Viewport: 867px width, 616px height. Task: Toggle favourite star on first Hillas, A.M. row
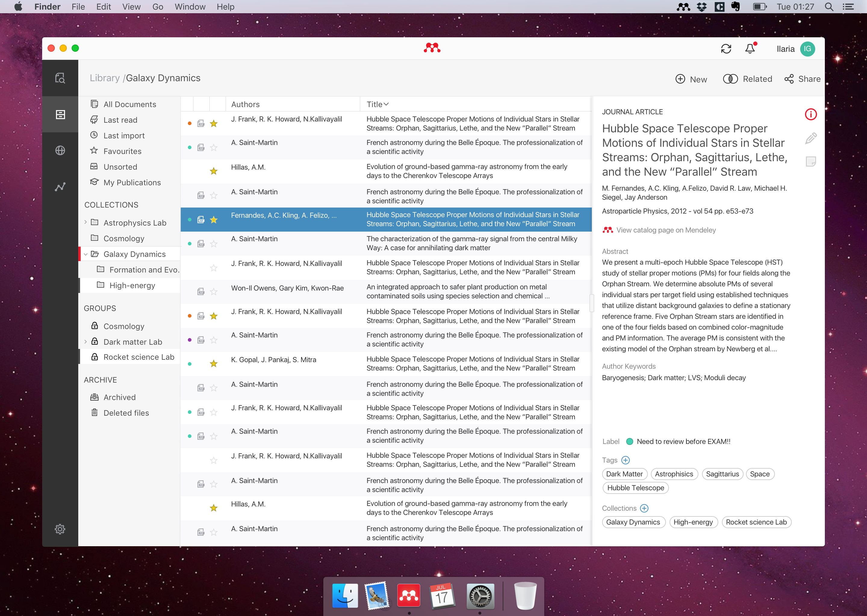pos(214,171)
